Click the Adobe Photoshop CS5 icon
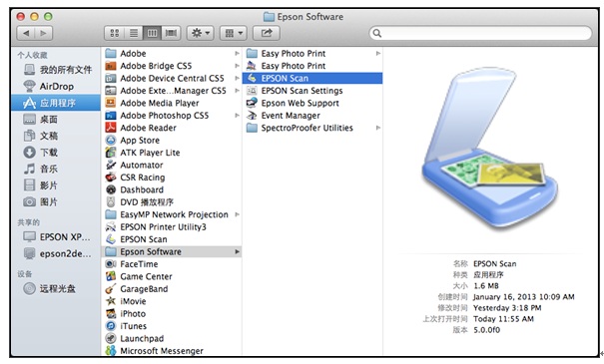The image size is (604, 364). pos(111,115)
